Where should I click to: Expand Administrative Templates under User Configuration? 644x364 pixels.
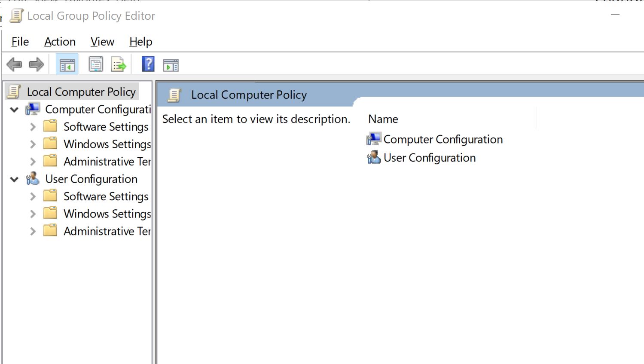(33, 231)
